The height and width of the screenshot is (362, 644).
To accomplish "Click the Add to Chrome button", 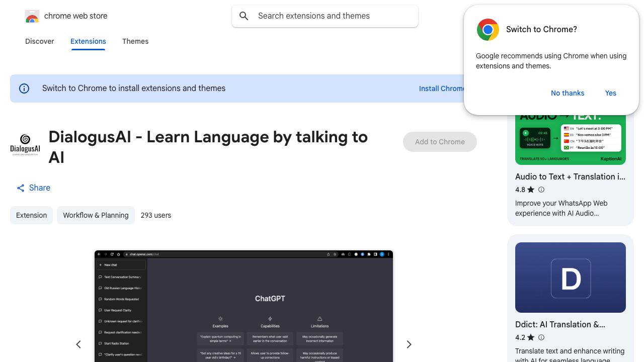I will 440,142.
